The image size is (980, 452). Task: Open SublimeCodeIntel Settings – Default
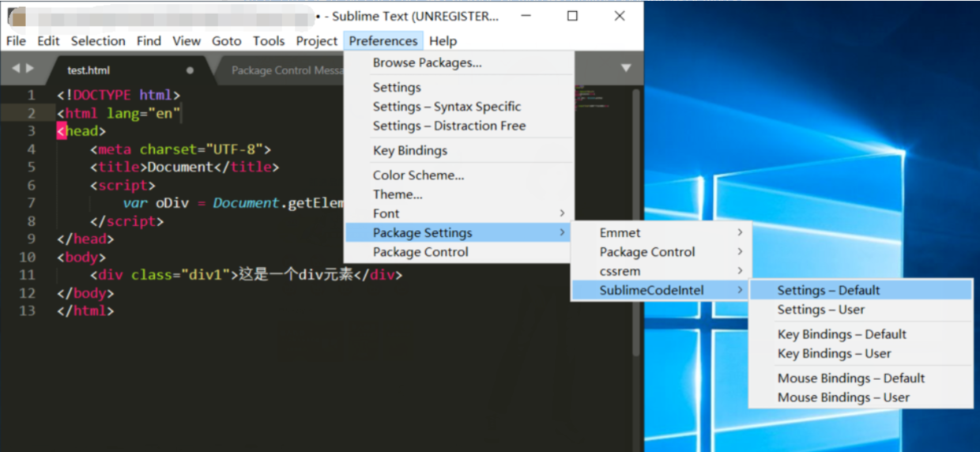861,290
